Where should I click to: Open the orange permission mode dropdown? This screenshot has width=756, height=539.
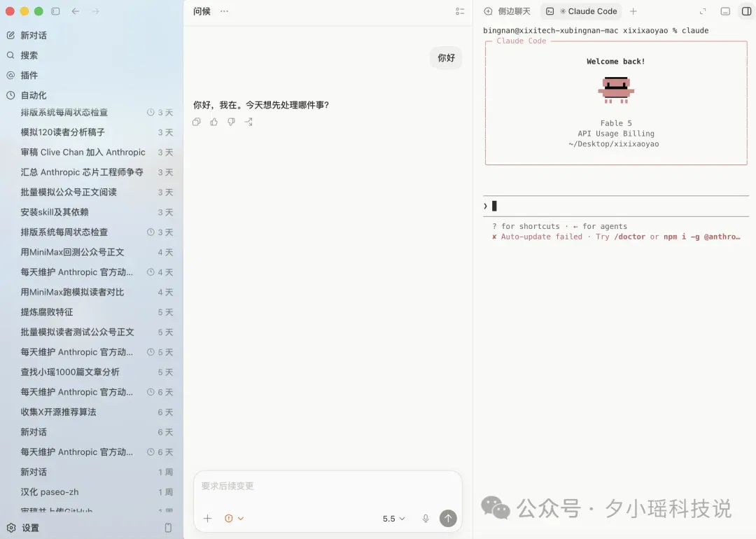234,518
